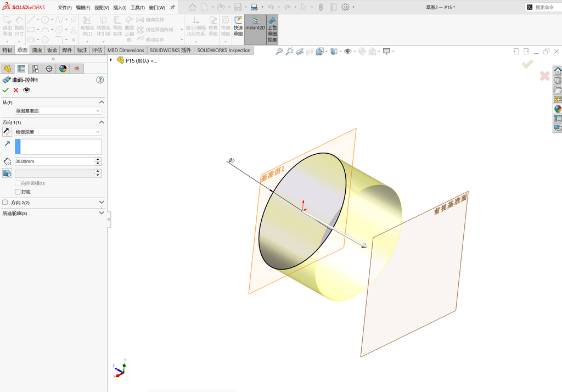Open options gear icon
Viewport: 562px width, 392px height.
345,7
